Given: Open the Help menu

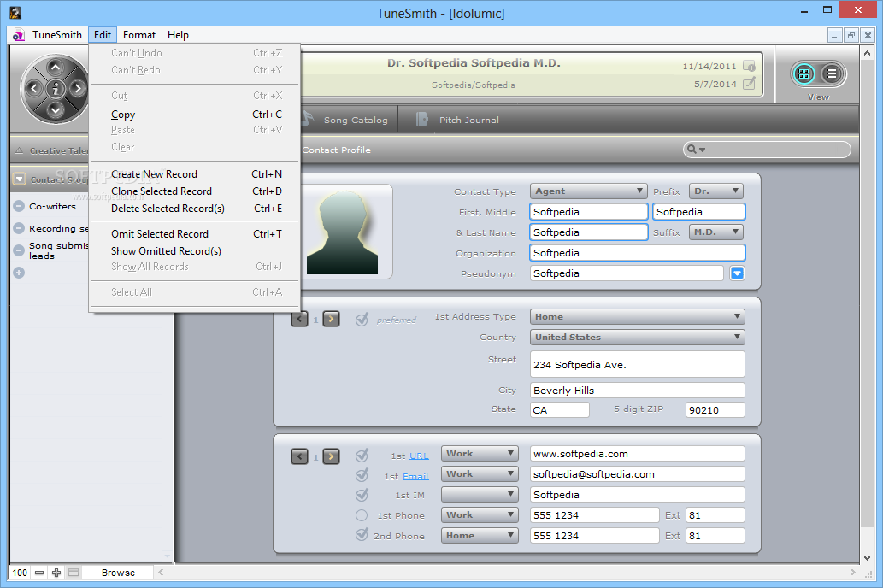Looking at the screenshot, I should coord(178,35).
